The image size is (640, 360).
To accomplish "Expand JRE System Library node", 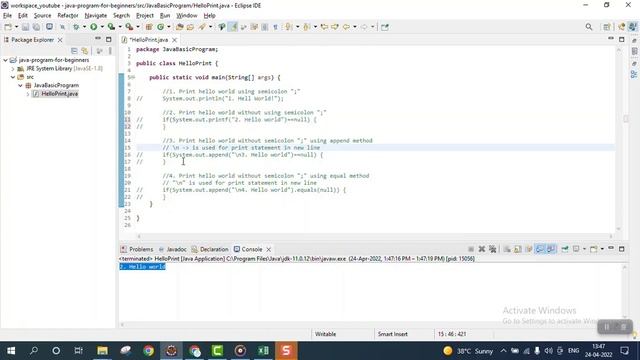I will (13, 69).
